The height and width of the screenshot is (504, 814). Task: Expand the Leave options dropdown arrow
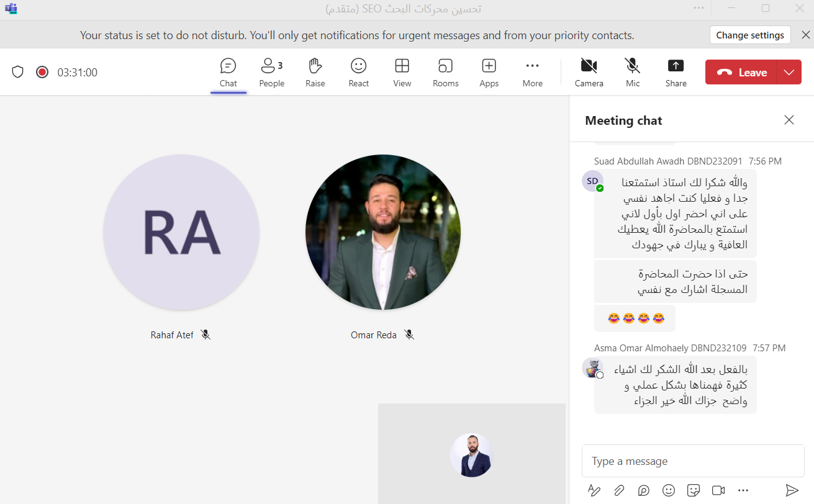(x=789, y=73)
